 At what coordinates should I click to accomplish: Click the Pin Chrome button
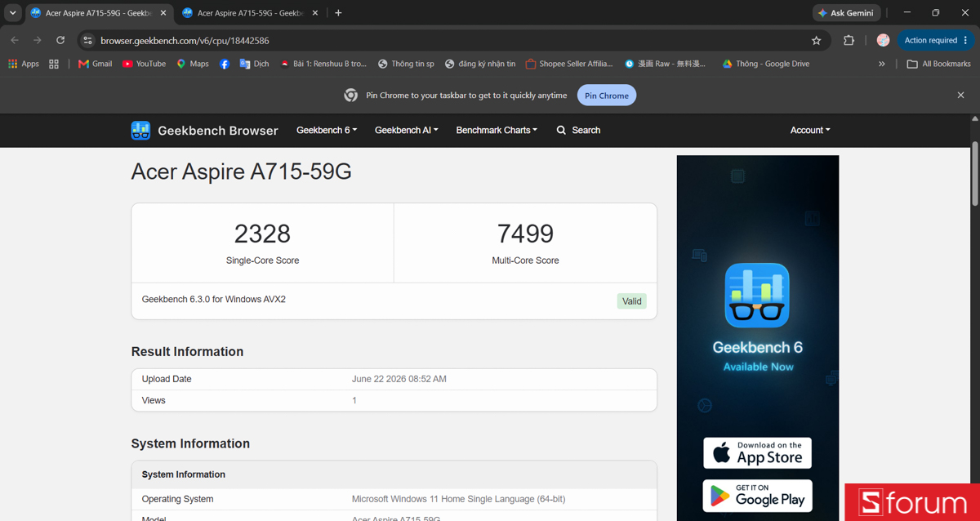pos(607,96)
